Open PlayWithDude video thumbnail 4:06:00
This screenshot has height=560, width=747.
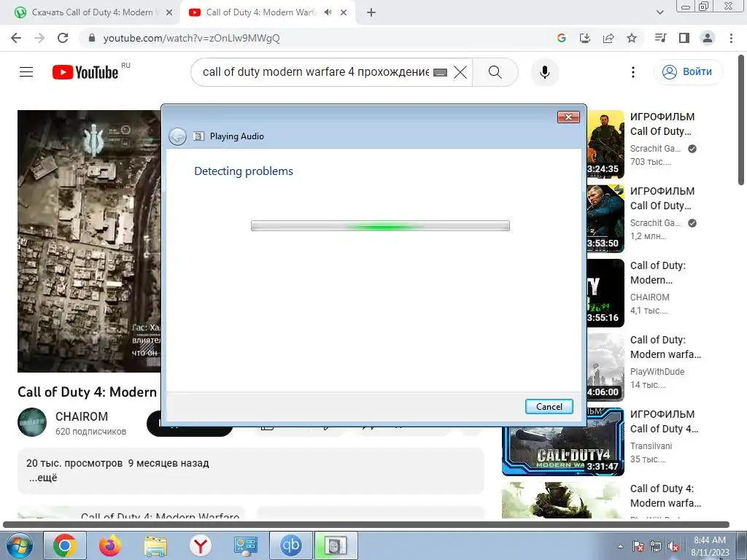point(605,367)
